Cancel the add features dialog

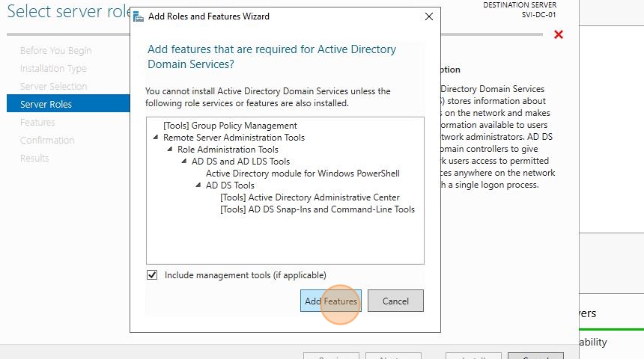coord(395,301)
